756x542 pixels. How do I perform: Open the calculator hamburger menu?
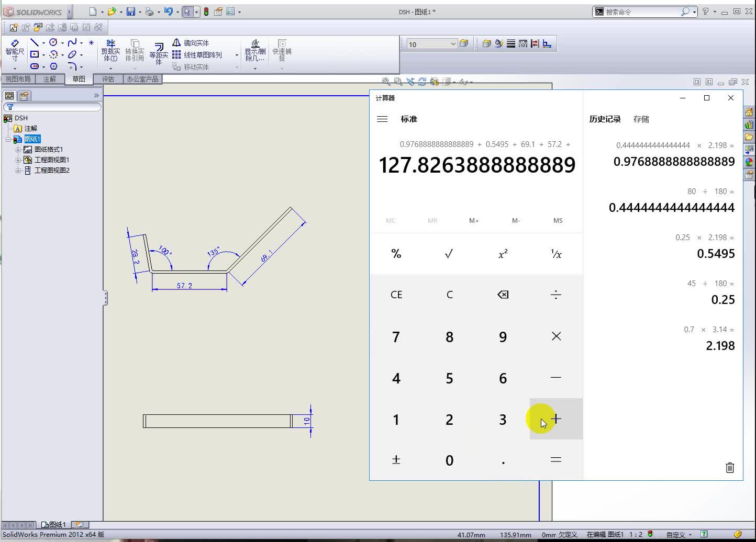[382, 119]
